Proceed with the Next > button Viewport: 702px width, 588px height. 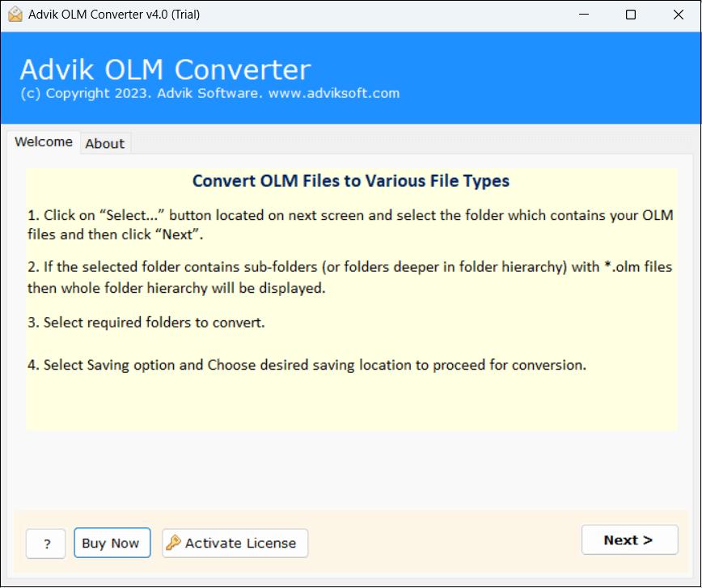point(628,540)
